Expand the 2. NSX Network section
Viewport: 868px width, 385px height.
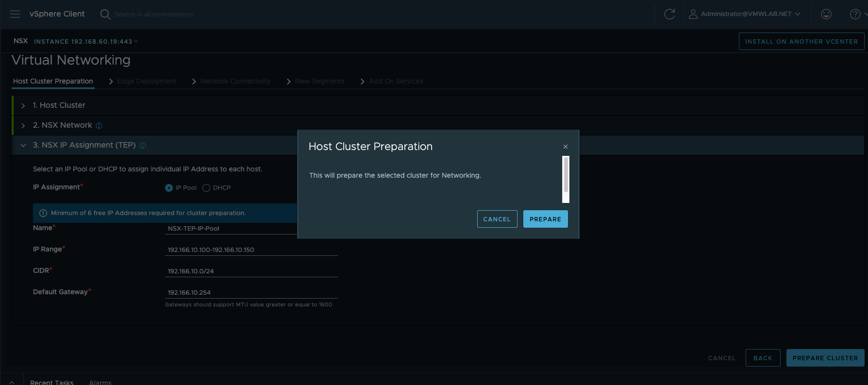click(x=23, y=125)
